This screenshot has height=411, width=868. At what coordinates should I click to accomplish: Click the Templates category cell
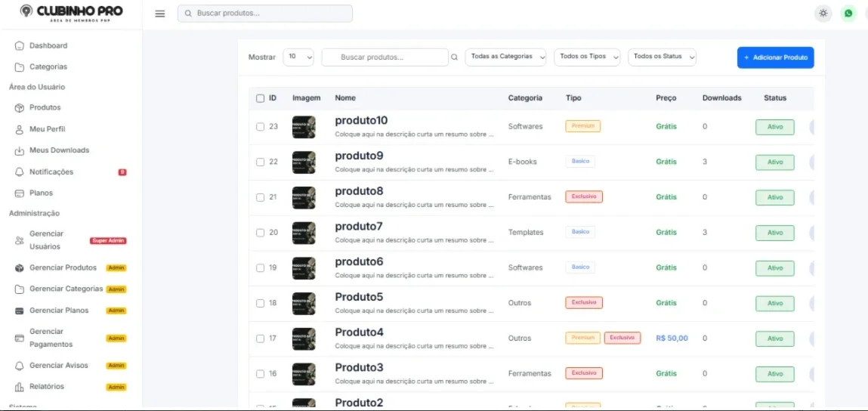525,232
